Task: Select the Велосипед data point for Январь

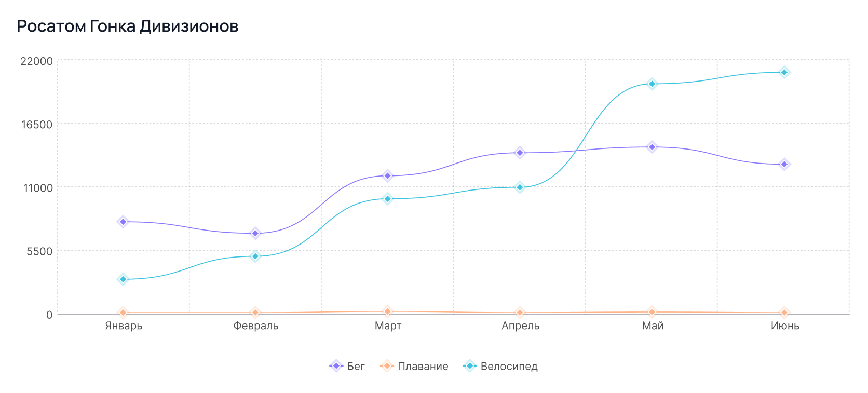Action: [123, 279]
